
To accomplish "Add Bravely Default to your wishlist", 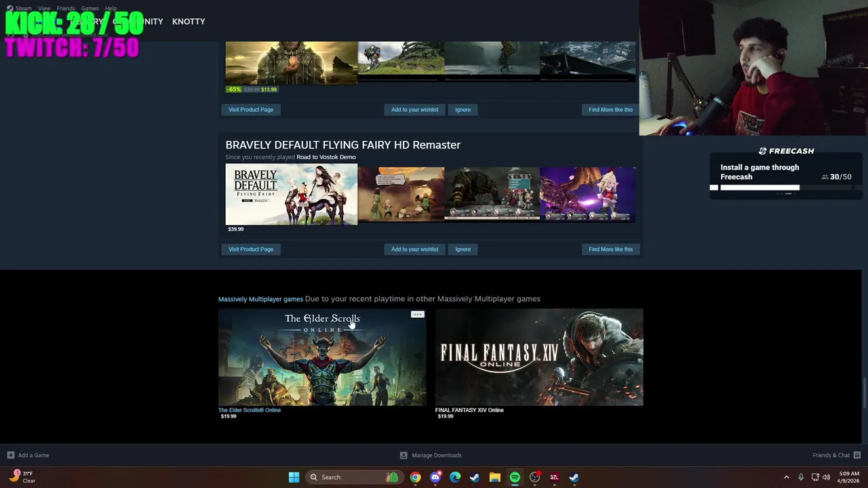I will tap(414, 249).
